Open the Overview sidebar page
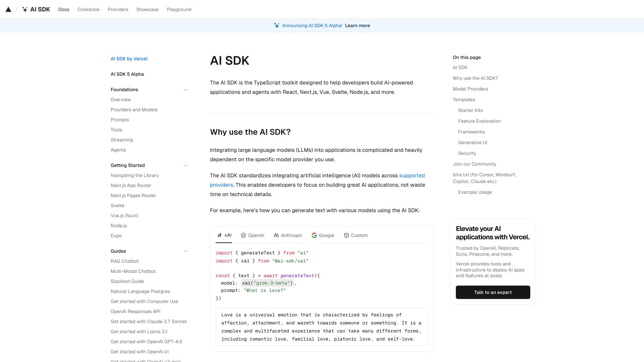 pyautogui.click(x=121, y=100)
